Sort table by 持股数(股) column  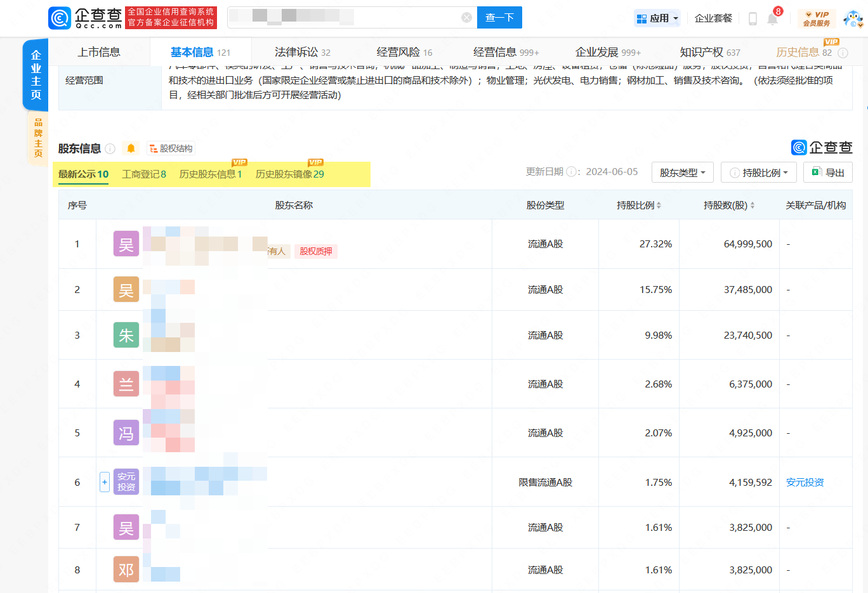tap(728, 205)
